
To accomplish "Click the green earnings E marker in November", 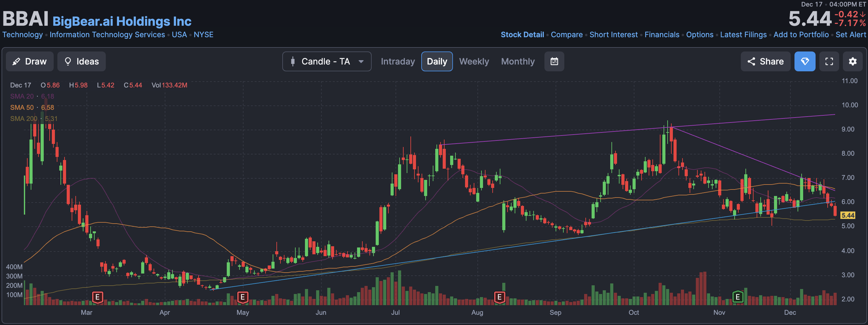I will tap(738, 297).
